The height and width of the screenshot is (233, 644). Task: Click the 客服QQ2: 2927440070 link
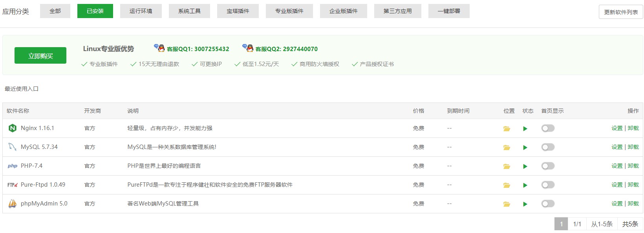click(x=287, y=49)
